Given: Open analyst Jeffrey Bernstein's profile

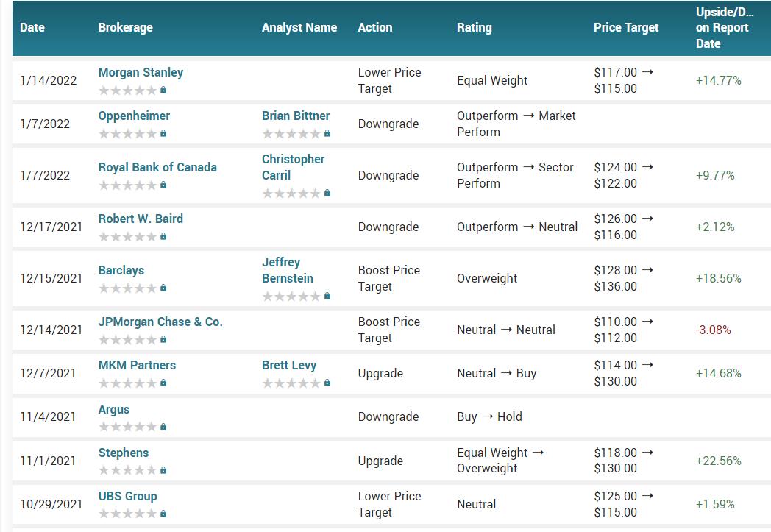Looking at the screenshot, I should (288, 270).
